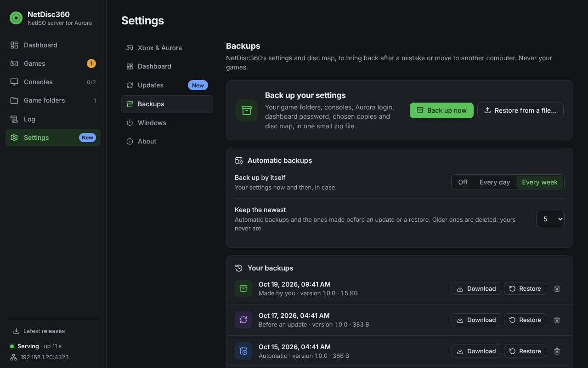Click the purple update icon on Oct 17 backup
Image resolution: width=588 pixels, height=368 pixels.
tap(243, 320)
